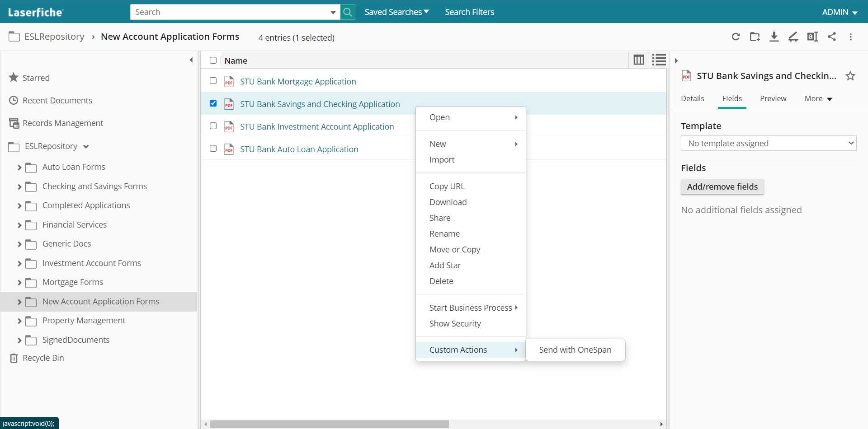The height and width of the screenshot is (429, 868).
Task: Expand the SignedDocuments folder
Action: [19, 340]
